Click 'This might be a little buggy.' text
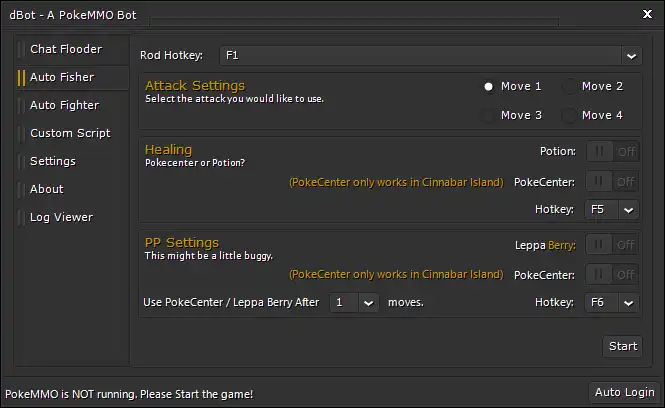The width and height of the screenshot is (665, 408). (209, 256)
